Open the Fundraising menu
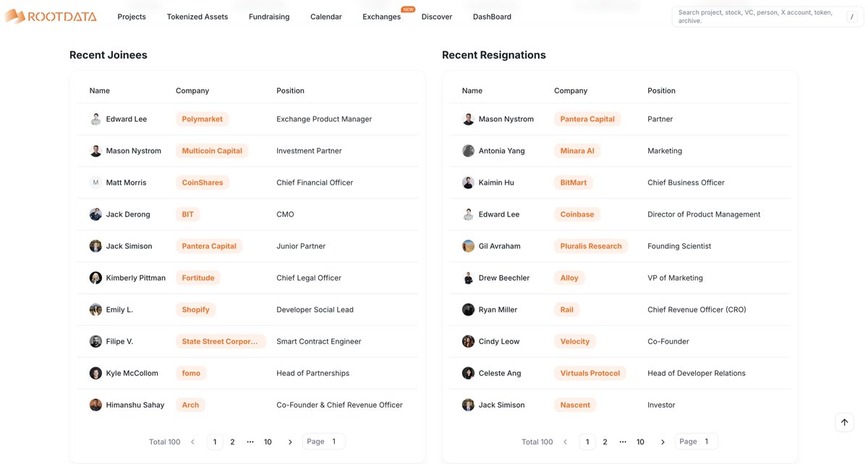This screenshot has height=464, width=868. click(269, 17)
